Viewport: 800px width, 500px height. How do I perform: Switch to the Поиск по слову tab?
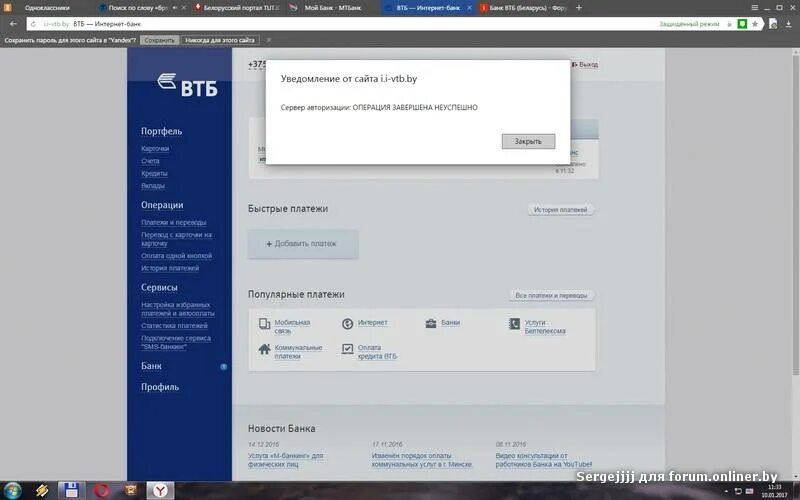pyautogui.click(x=139, y=8)
